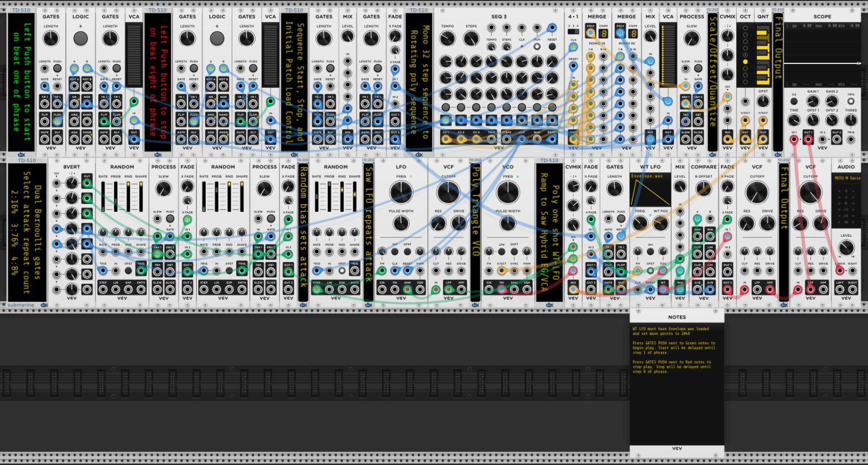Toggle the LFM button on VCO
This screenshot has width=868, height=465.
[501, 251]
